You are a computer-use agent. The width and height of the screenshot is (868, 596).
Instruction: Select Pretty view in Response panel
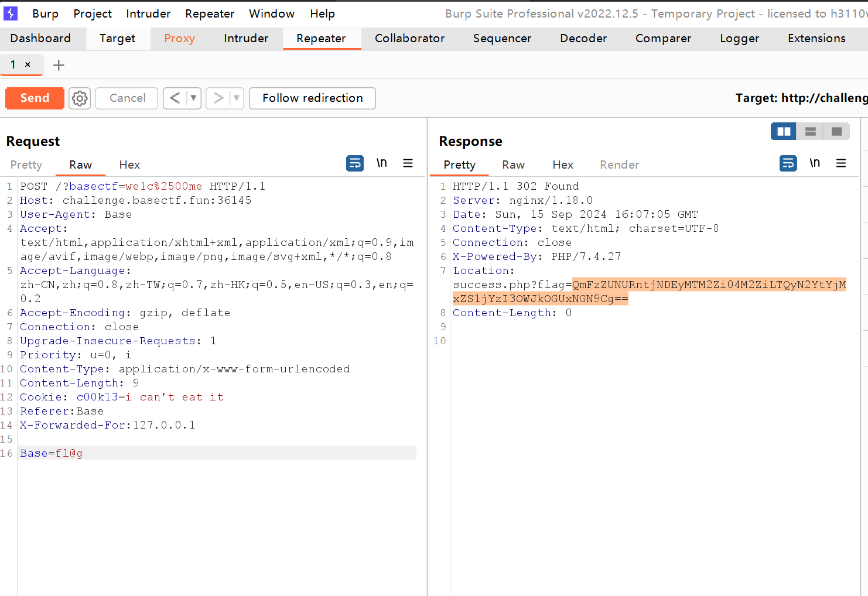460,165
